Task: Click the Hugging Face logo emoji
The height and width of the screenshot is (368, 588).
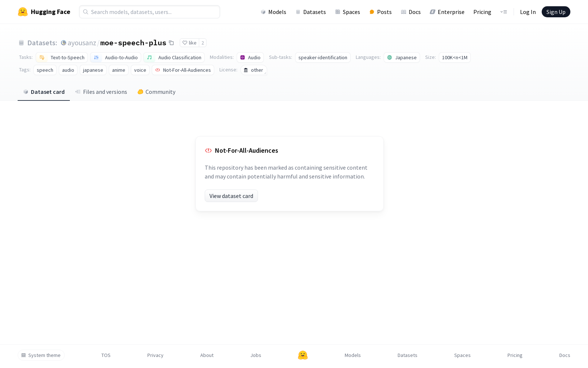Action: [23, 12]
